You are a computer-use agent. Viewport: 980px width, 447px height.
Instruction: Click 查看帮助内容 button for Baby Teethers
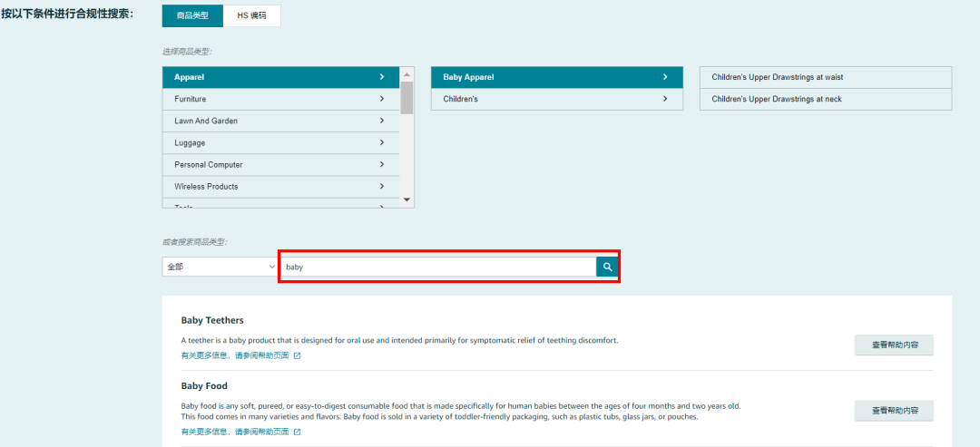pos(893,345)
